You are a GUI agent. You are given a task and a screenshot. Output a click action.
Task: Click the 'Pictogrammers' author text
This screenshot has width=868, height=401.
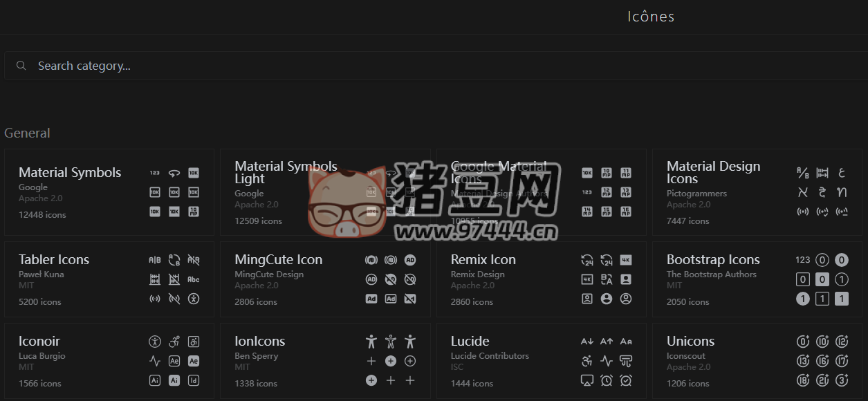click(696, 194)
